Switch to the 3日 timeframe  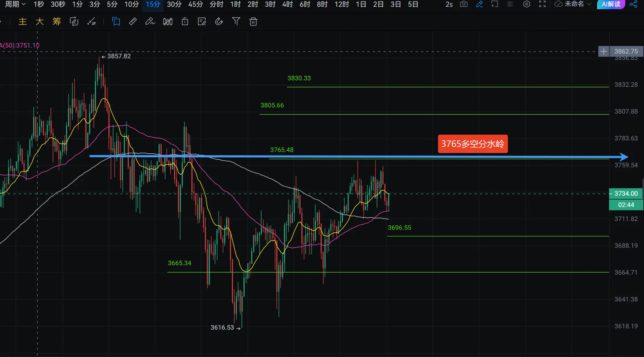point(396,4)
